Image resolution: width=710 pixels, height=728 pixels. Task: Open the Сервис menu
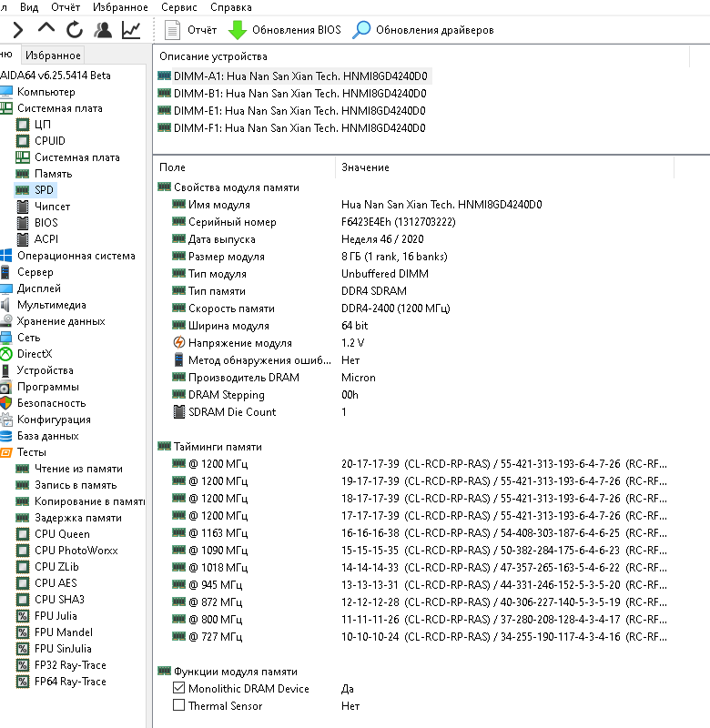pos(178,7)
